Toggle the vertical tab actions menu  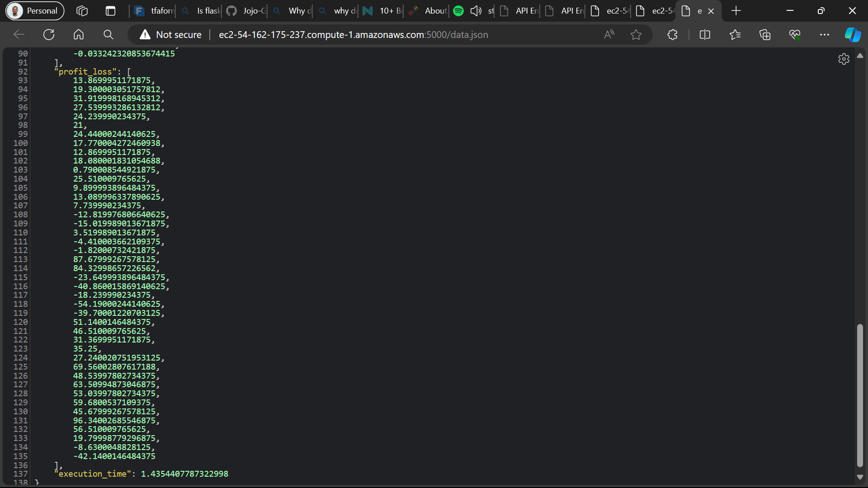point(110,11)
